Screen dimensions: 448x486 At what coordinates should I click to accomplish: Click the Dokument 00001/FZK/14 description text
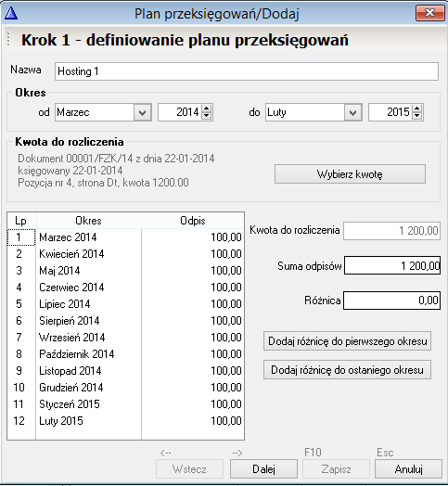116,159
